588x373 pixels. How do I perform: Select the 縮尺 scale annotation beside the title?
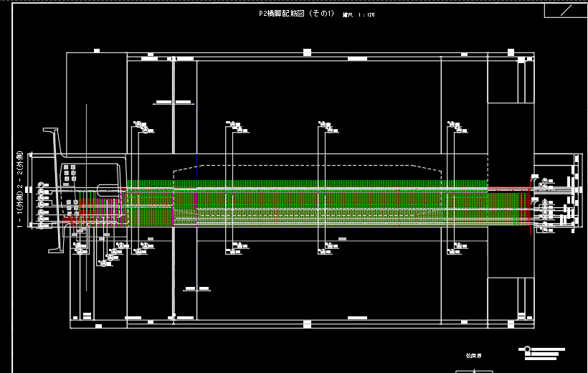[x=359, y=14]
